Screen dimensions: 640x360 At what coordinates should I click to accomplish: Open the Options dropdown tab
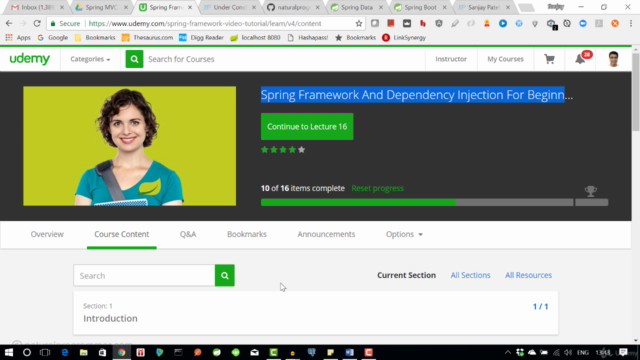(404, 234)
